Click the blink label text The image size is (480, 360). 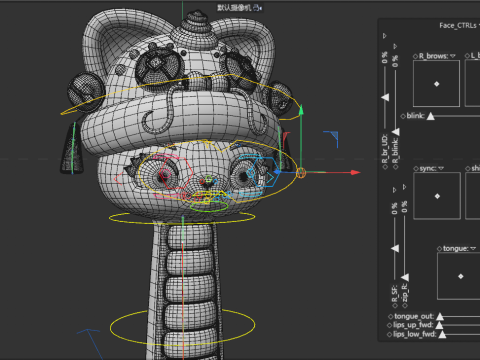coord(416,116)
